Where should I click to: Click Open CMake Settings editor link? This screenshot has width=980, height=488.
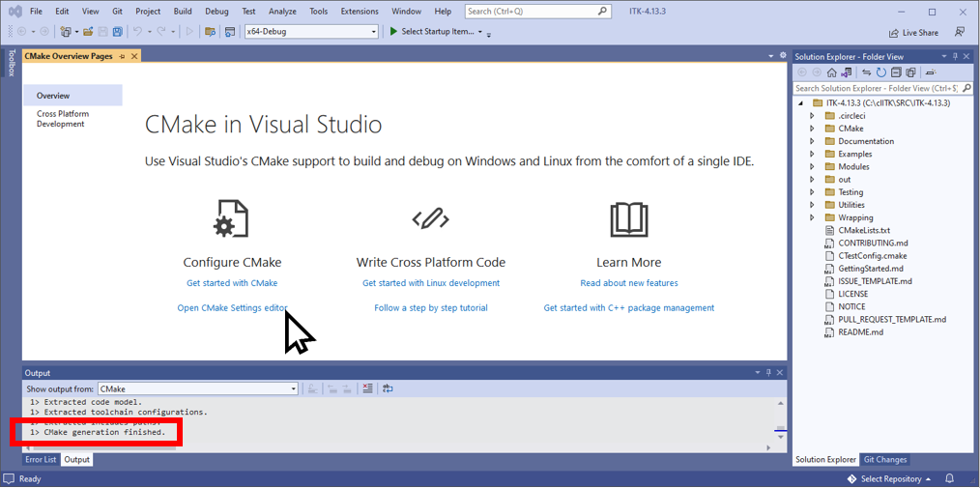coord(232,308)
